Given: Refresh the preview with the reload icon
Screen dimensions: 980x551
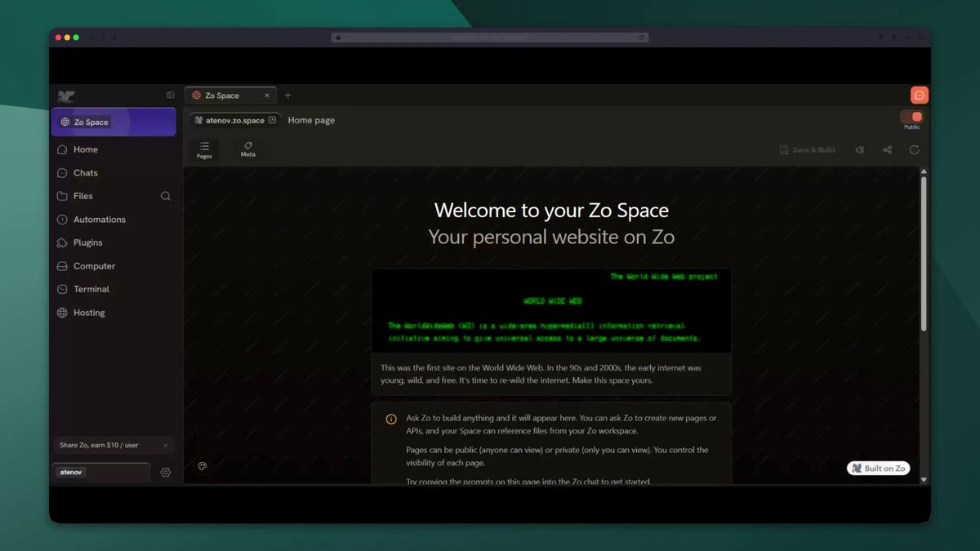Looking at the screenshot, I should click(x=914, y=149).
